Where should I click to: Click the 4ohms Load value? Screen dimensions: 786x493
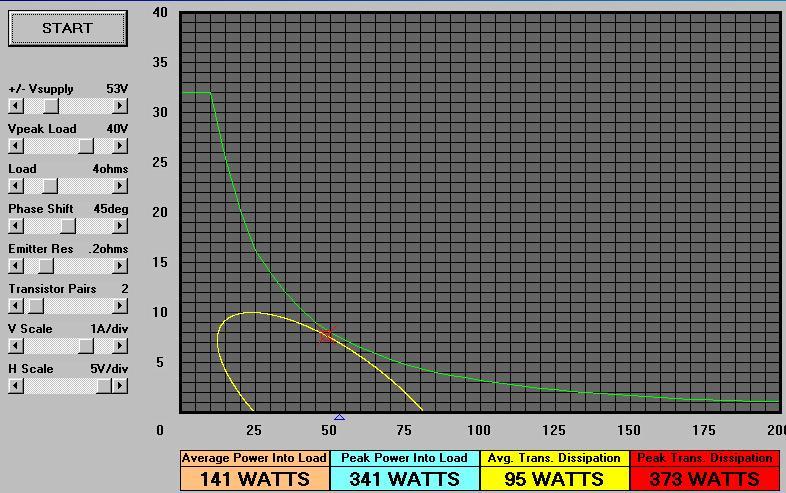point(110,169)
